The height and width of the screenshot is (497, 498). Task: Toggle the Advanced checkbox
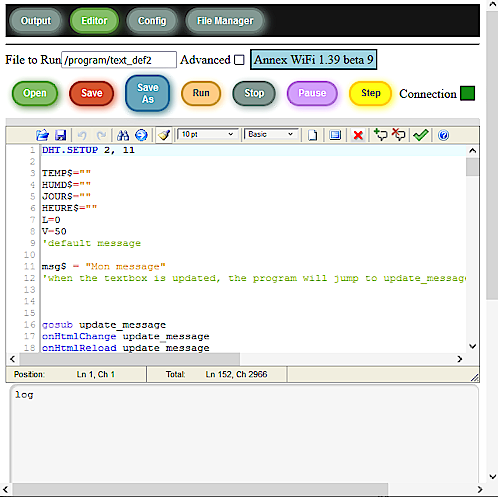tap(239, 60)
